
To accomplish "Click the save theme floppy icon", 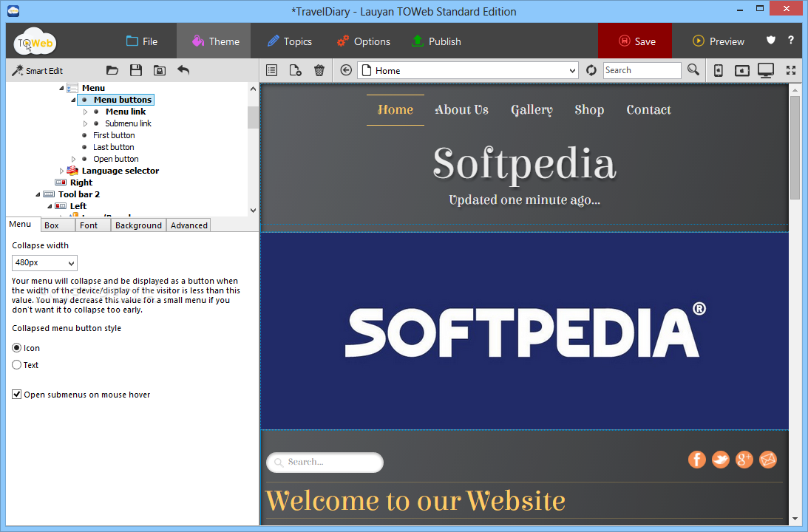I will [136, 70].
